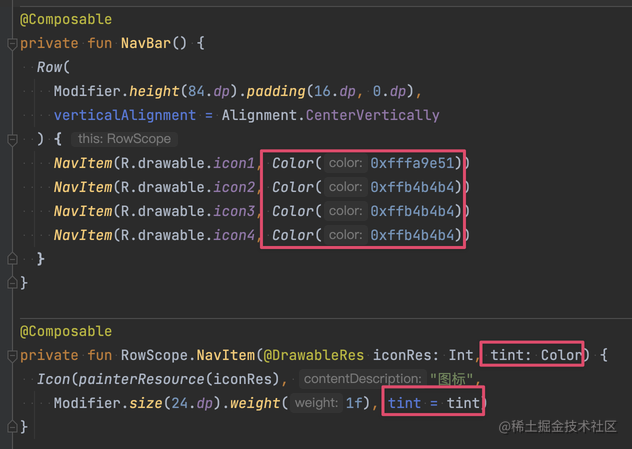This screenshot has height=449, width=632.
Task: Click the CenterVertically constant
Action: tap(372, 115)
